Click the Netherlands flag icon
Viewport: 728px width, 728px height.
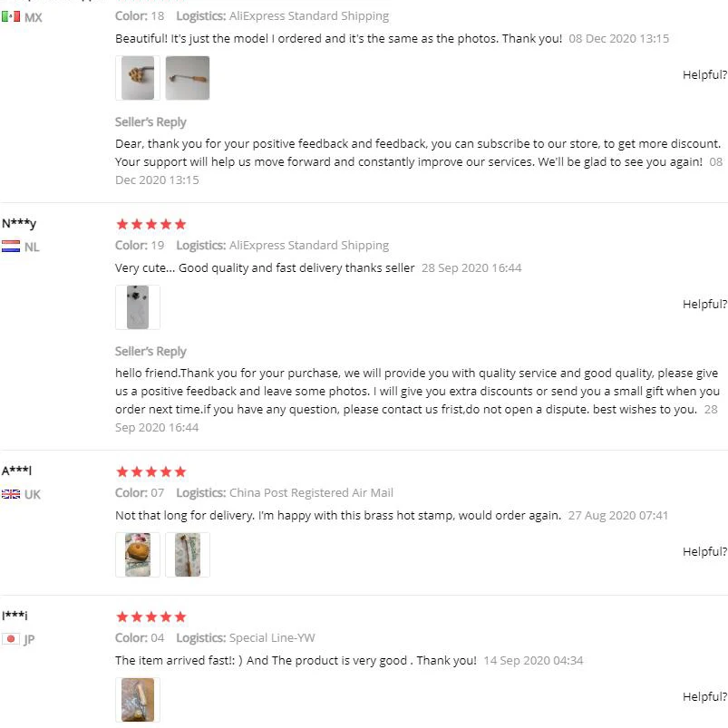coord(11,247)
